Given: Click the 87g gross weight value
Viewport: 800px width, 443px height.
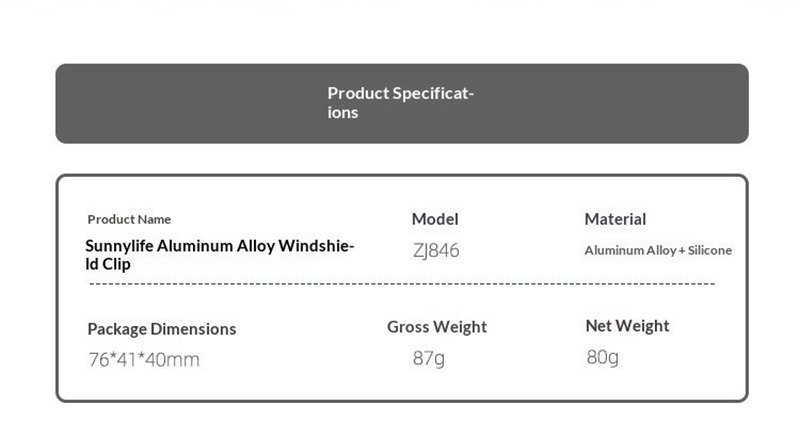Looking at the screenshot, I should [x=429, y=357].
